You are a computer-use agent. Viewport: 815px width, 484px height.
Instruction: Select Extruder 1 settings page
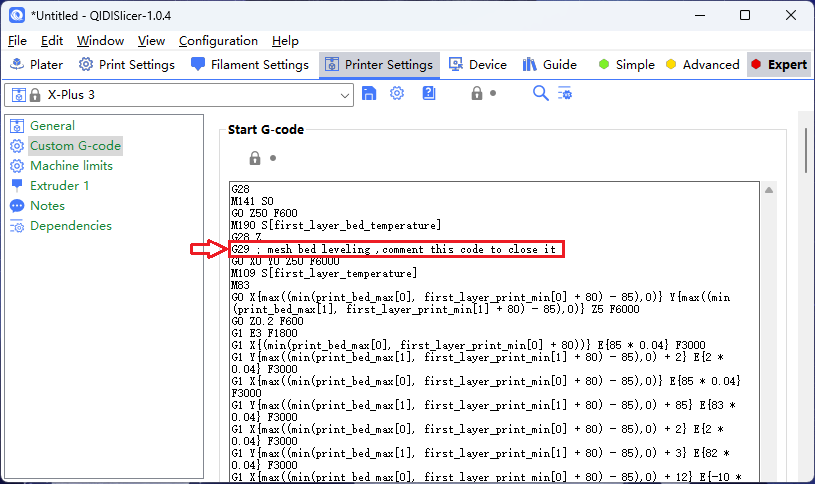(59, 186)
